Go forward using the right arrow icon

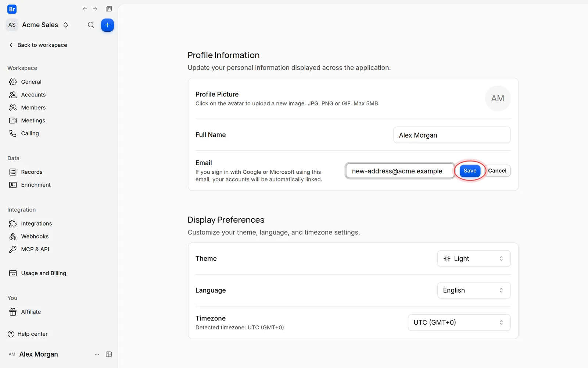click(95, 9)
